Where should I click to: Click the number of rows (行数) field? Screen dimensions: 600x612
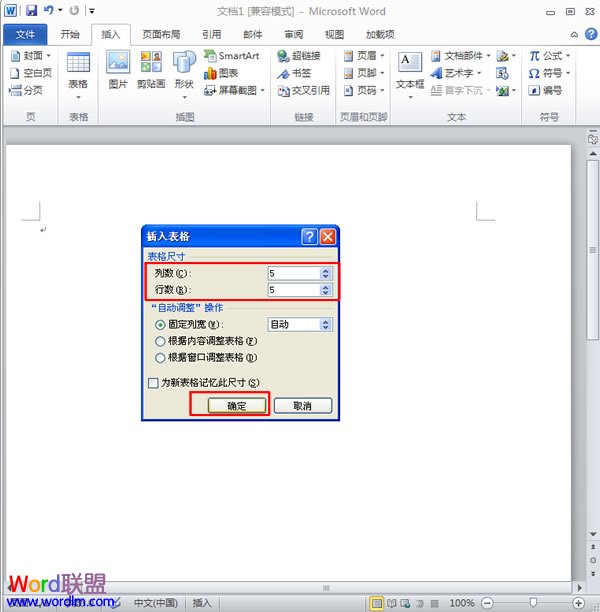pos(294,290)
